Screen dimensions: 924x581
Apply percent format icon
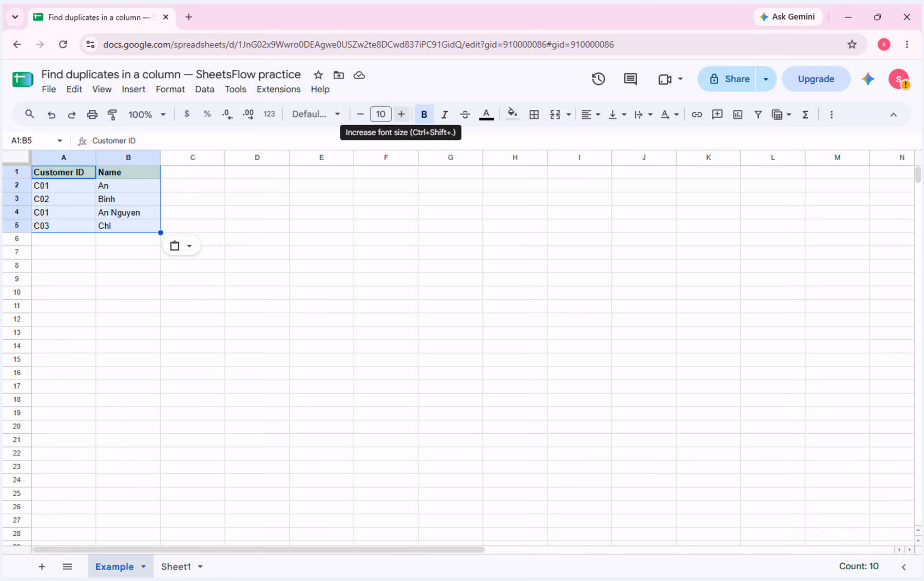(207, 114)
